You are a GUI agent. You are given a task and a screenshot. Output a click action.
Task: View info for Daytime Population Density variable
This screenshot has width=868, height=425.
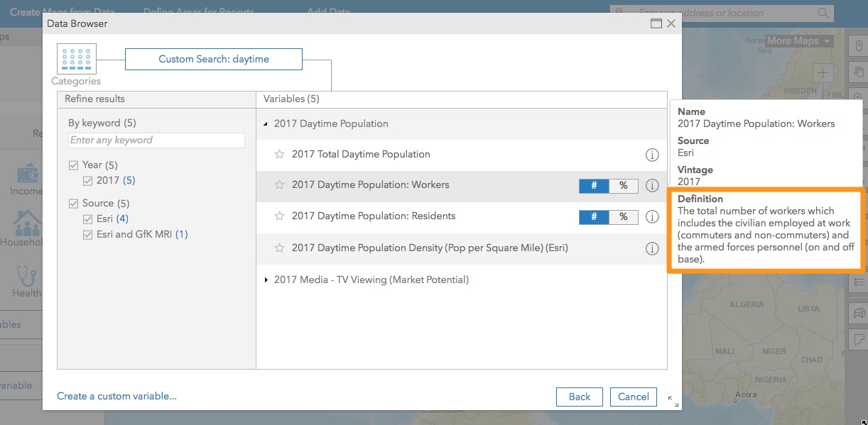651,248
